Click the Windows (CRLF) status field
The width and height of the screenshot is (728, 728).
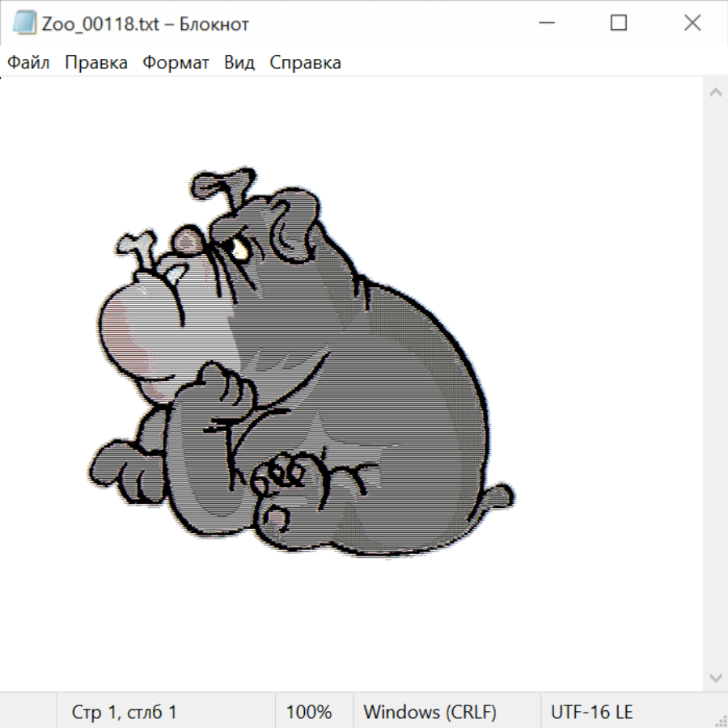click(430, 713)
